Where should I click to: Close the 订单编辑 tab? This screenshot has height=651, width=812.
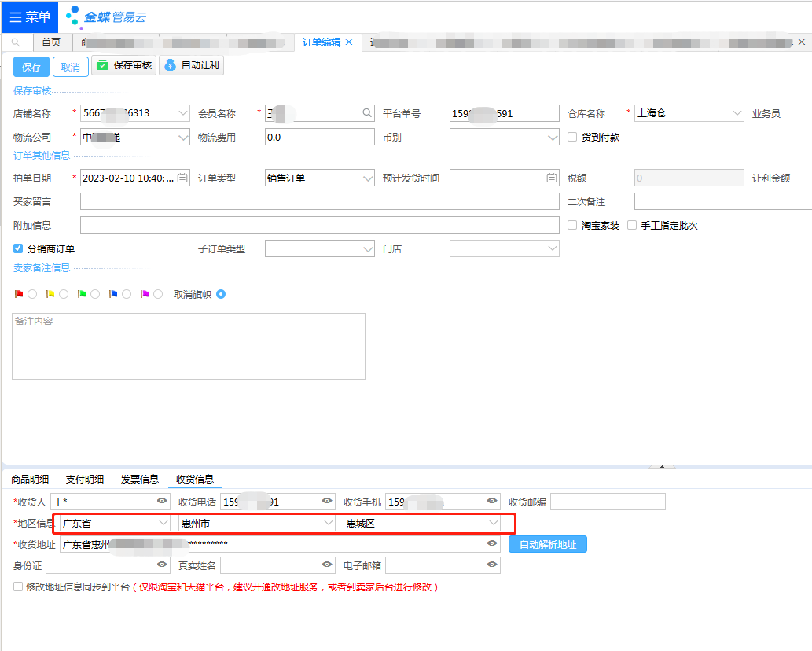click(x=349, y=42)
